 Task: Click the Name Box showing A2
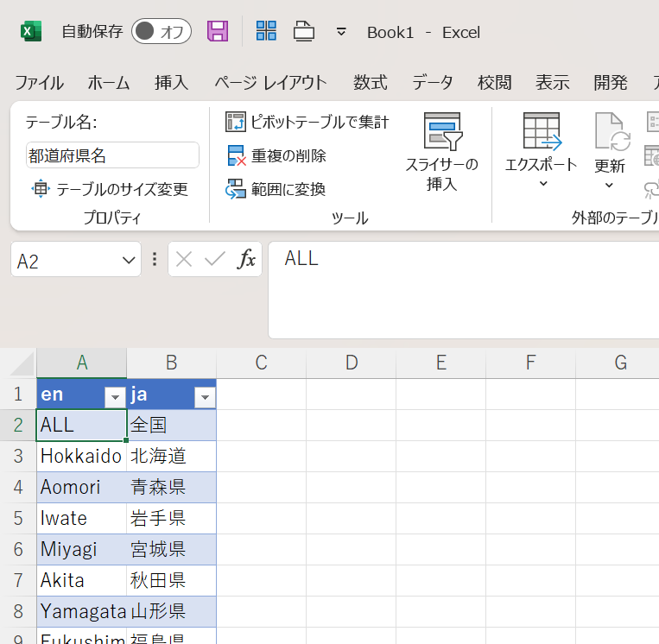point(76,259)
